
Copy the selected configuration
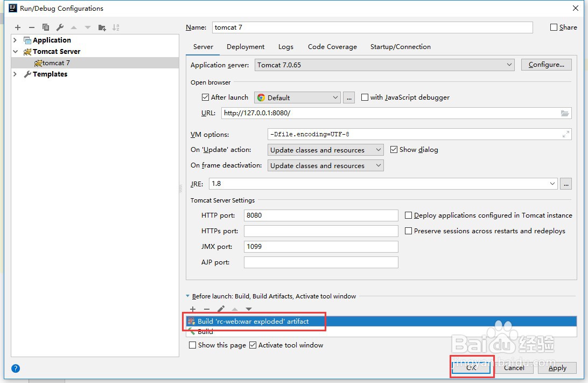point(46,27)
